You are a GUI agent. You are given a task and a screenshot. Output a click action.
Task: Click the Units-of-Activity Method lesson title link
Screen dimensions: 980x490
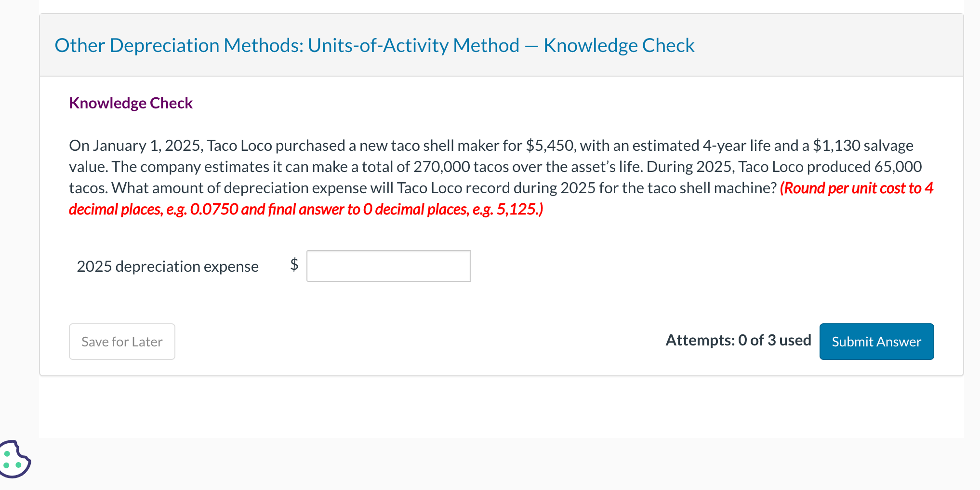pyautogui.click(x=374, y=45)
